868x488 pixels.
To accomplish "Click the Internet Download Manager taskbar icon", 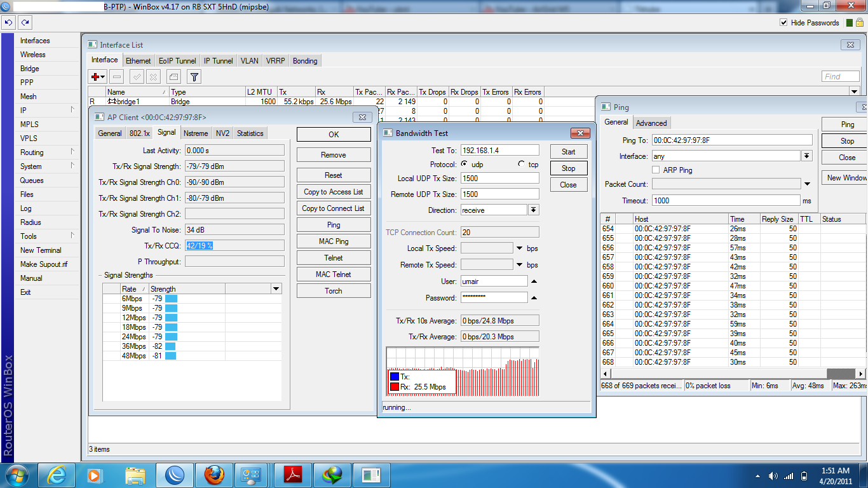I will (332, 475).
